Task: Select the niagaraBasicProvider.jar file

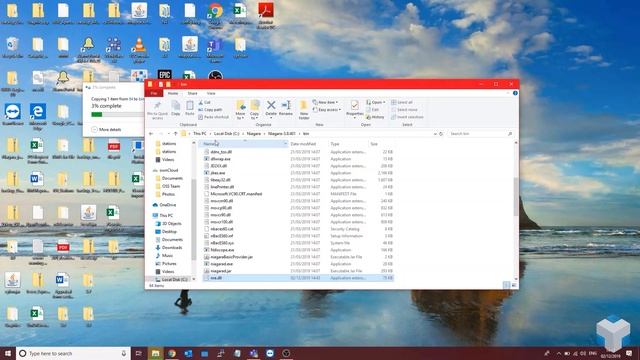Action: pos(231,257)
